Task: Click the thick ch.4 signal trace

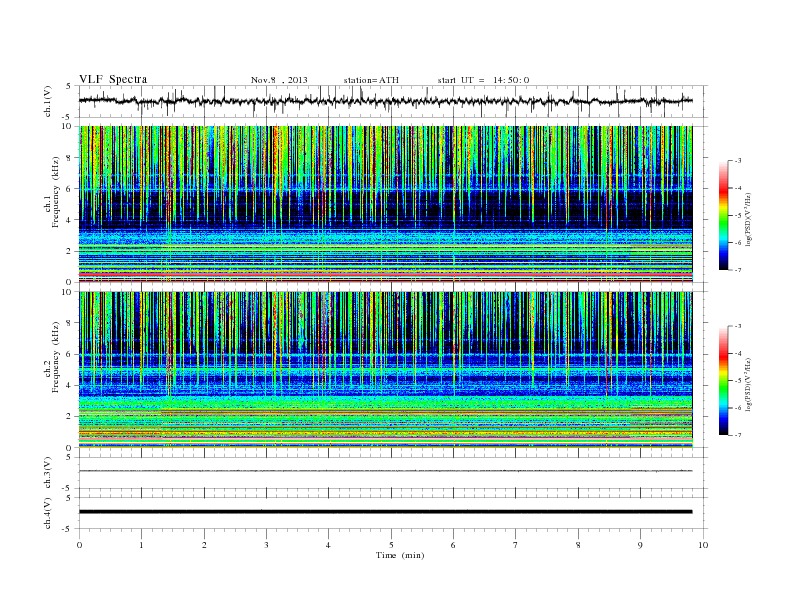Action: pyautogui.click(x=385, y=512)
